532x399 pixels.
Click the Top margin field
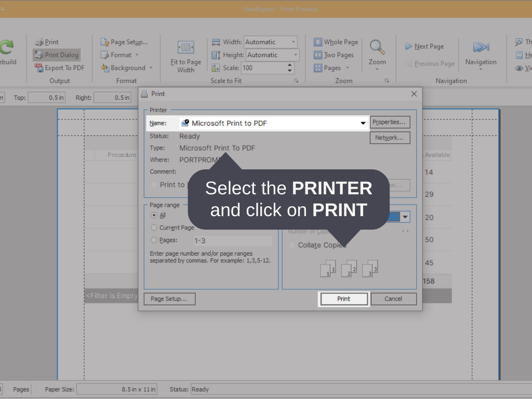click(x=46, y=98)
